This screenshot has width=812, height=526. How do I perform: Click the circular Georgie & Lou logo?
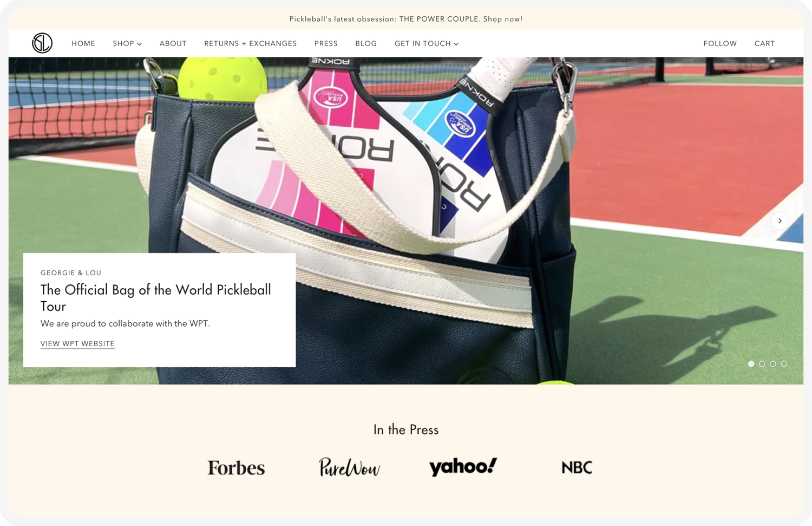point(42,43)
